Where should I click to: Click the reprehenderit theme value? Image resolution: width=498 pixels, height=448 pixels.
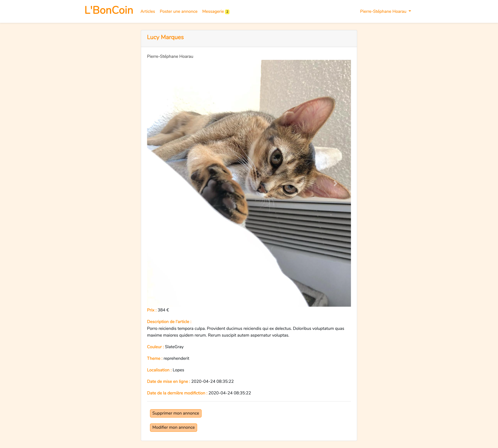(x=176, y=358)
